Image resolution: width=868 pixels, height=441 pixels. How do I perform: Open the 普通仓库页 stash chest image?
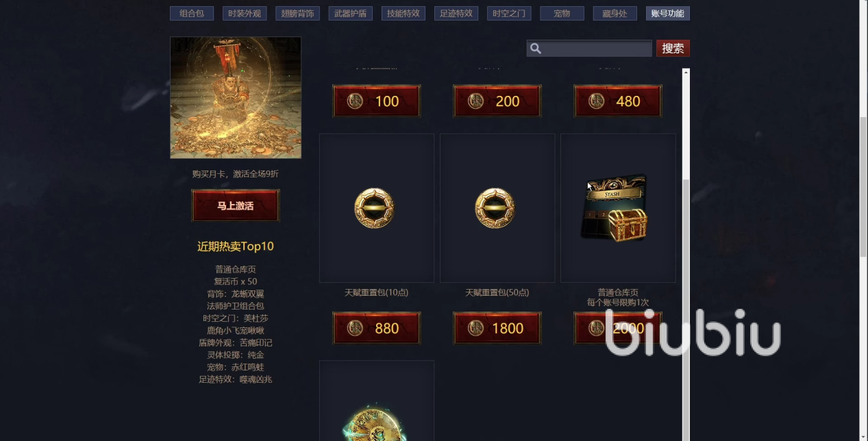(x=615, y=207)
